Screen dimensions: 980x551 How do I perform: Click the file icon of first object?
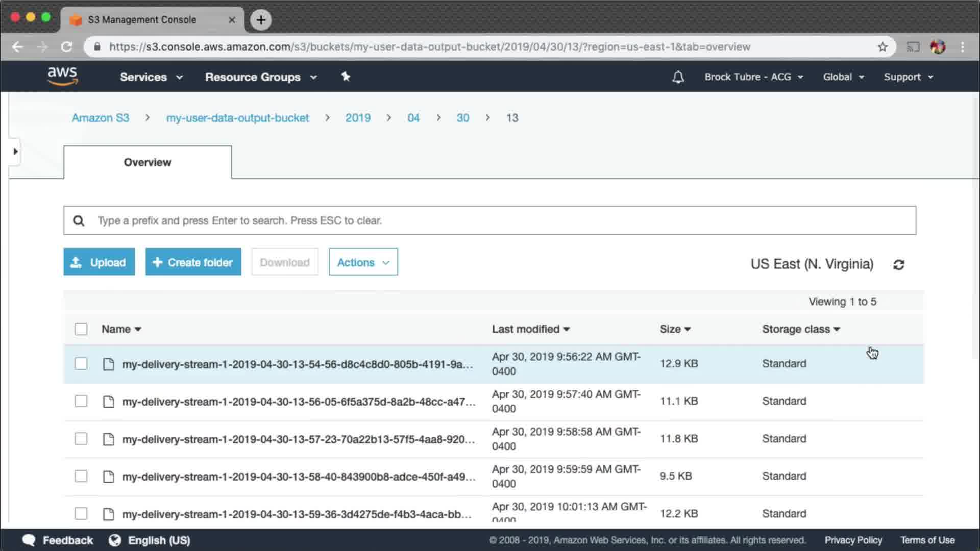point(108,364)
